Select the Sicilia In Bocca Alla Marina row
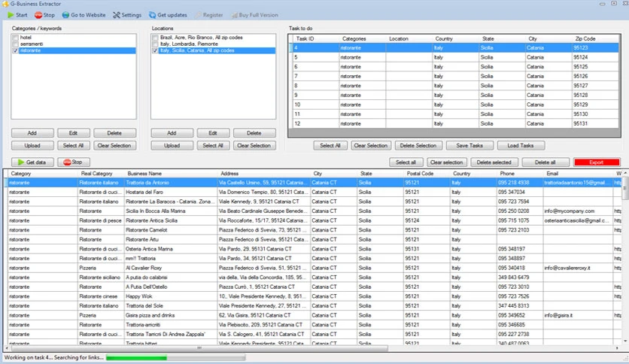 coord(314,211)
